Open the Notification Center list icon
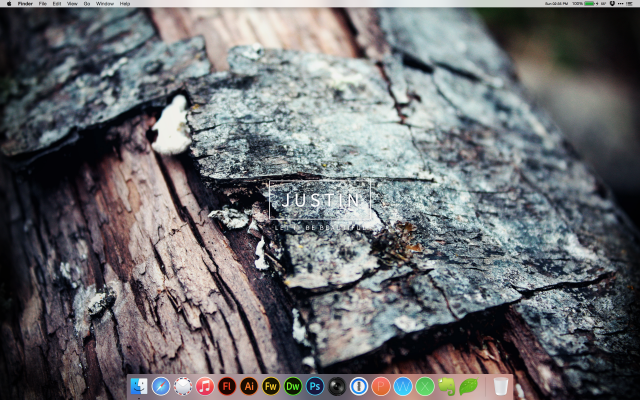Image resolution: width=640 pixels, height=400 pixels. [629, 3]
